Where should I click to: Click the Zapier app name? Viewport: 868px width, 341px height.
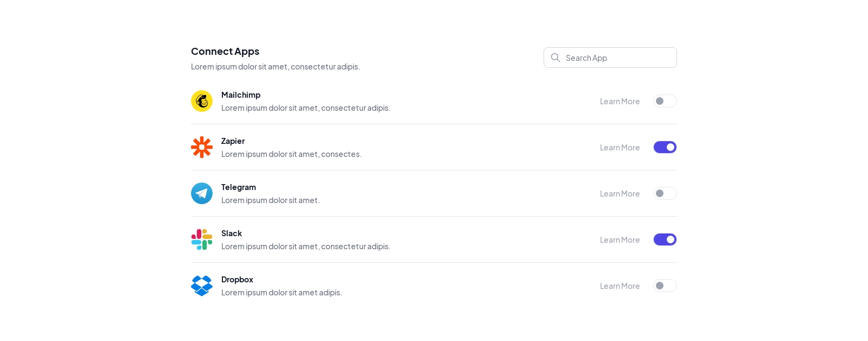click(233, 141)
